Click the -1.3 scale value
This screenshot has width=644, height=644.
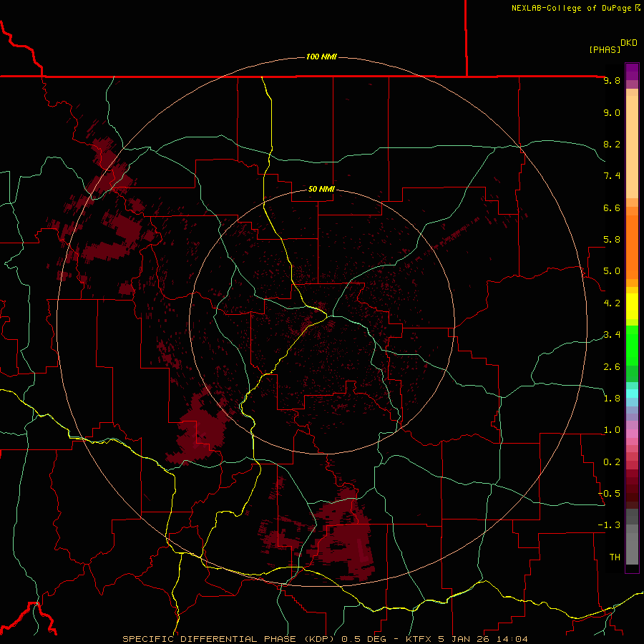coord(609,525)
